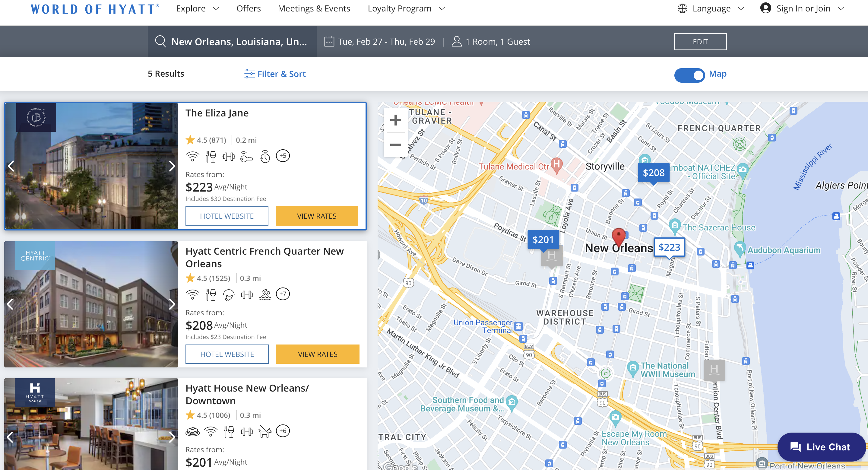
Task: Open the Filter & Sort options
Action: pyautogui.click(x=275, y=74)
